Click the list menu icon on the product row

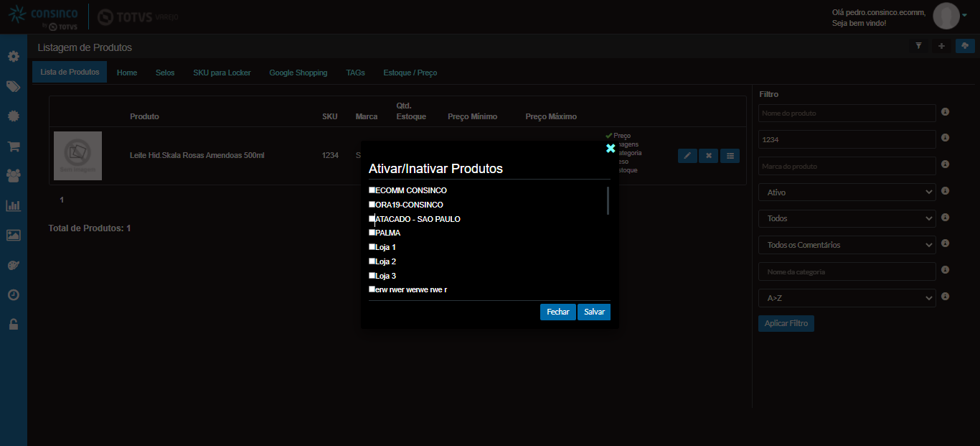(x=730, y=155)
